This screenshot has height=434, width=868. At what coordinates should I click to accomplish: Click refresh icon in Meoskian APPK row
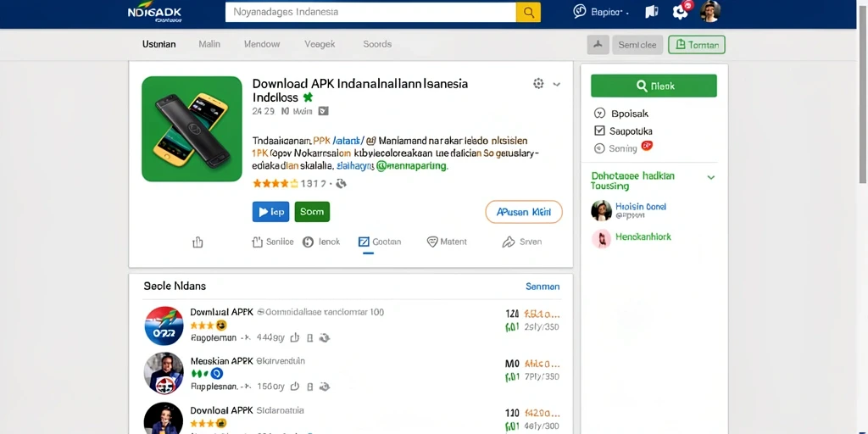[325, 387]
